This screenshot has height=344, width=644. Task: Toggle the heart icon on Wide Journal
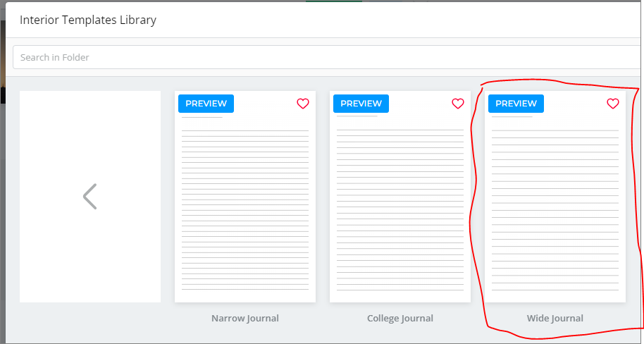point(613,104)
